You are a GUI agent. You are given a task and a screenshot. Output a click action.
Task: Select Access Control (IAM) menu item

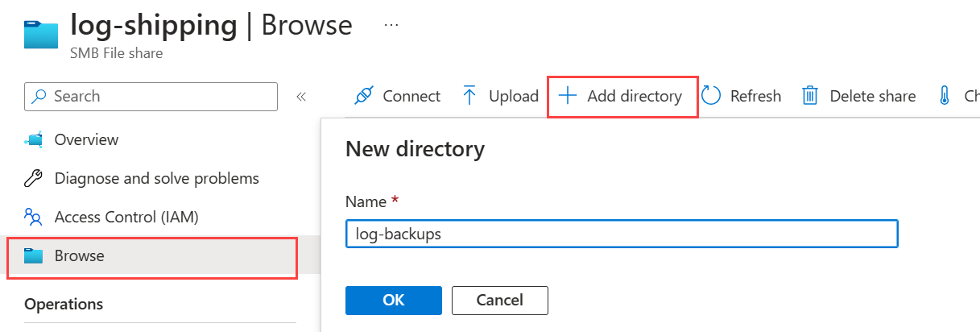[126, 217]
